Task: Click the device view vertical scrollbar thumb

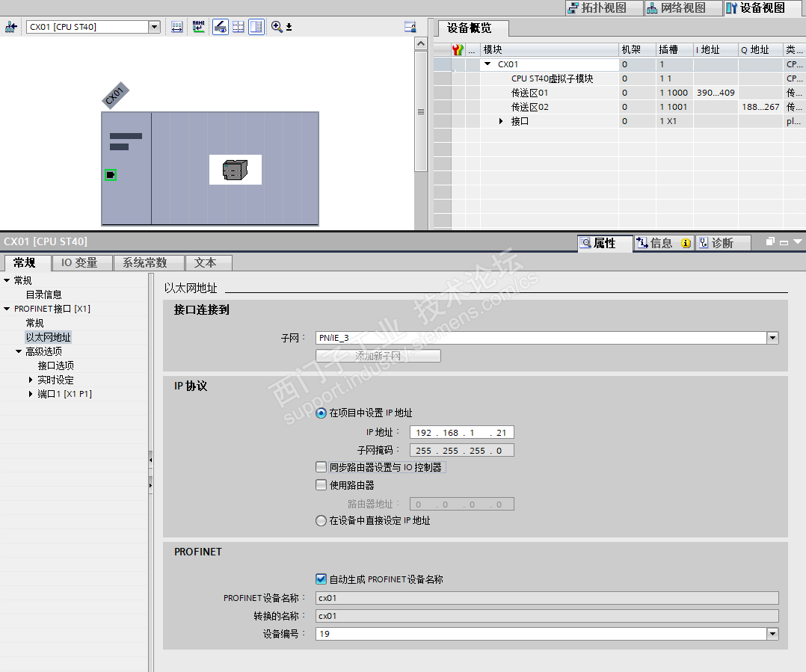Action: [420, 111]
